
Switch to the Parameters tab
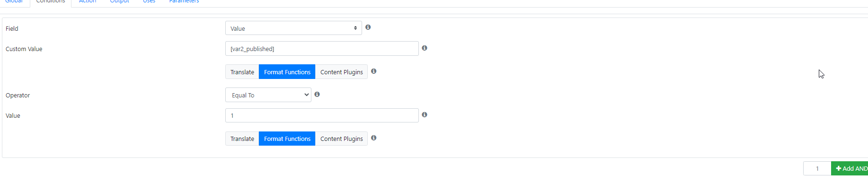click(x=184, y=1)
